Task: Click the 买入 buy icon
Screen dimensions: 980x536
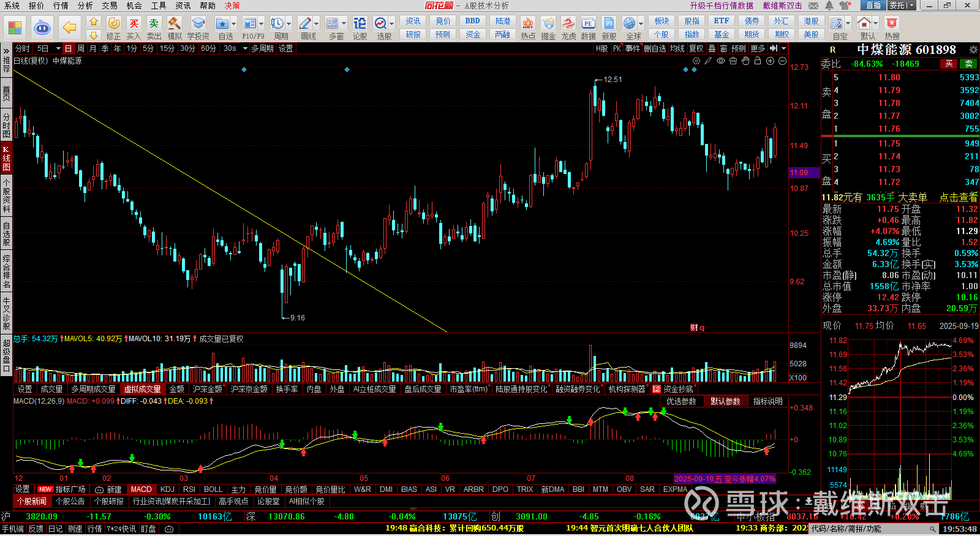Action: [x=134, y=24]
